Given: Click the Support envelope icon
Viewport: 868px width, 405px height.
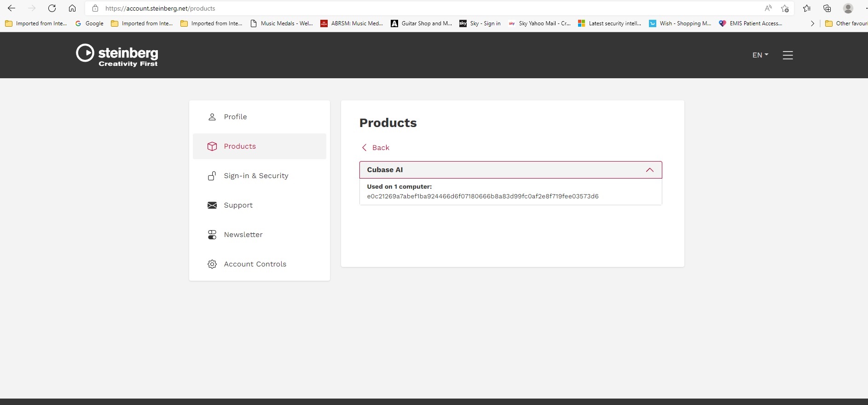Looking at the screenshot, I should 212,205.
